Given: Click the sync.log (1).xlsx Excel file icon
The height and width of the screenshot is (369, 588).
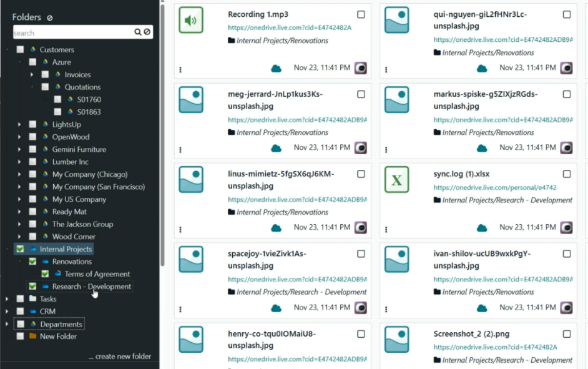Looking at the screenshot, I should point(396,180).
